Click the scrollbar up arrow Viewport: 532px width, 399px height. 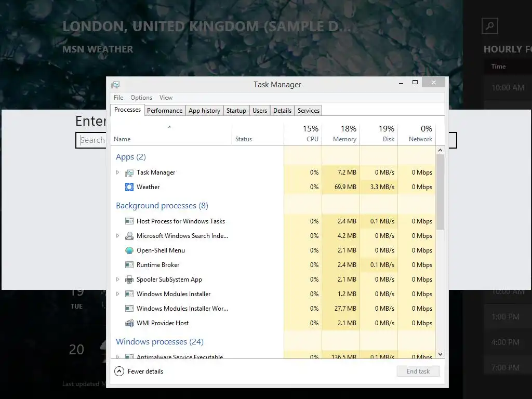(x=440, y=150)
